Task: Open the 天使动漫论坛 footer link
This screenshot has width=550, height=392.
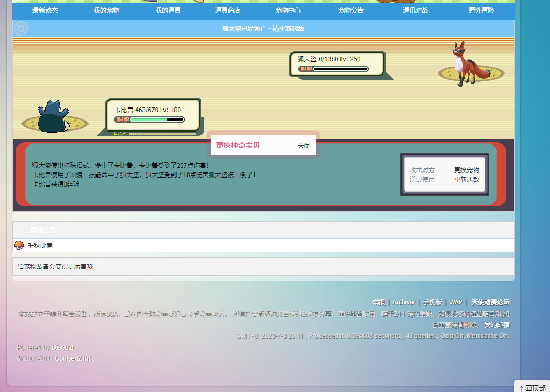Action: [490, 302]
